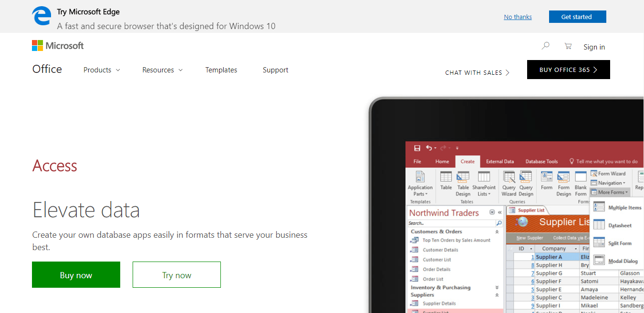Switch to External Data tab in Access

click(500, 162)
